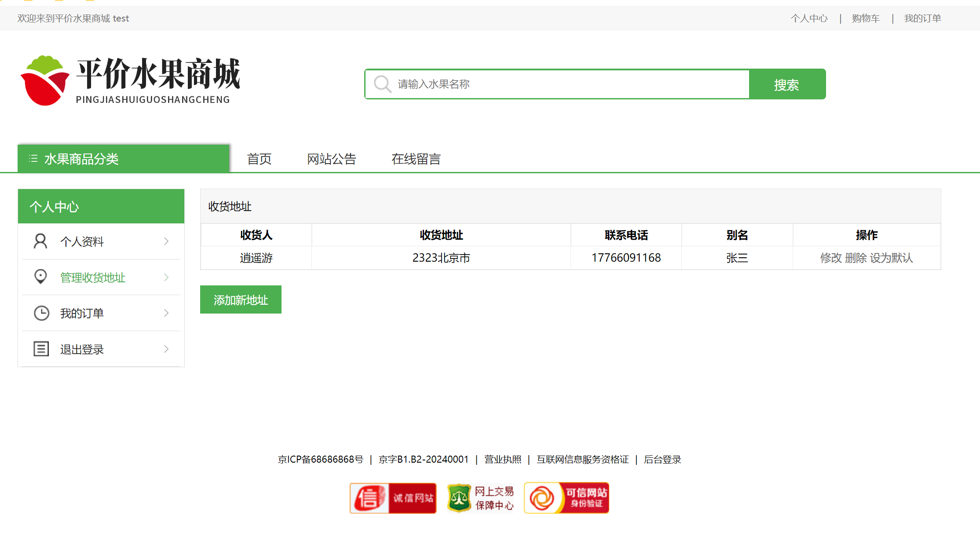Click the chevron arrow on 退出登录 row
The image size is (980, 544).
[166, 349]
